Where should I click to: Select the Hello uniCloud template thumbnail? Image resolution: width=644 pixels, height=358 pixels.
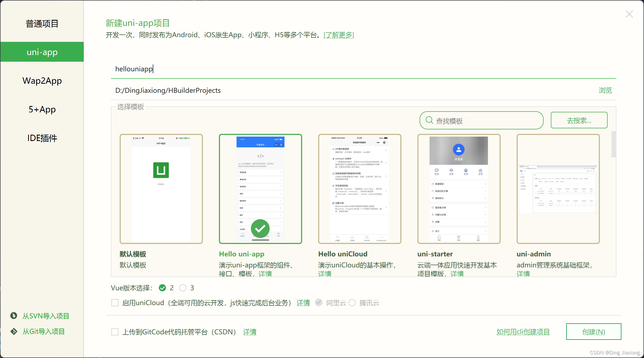359,189
